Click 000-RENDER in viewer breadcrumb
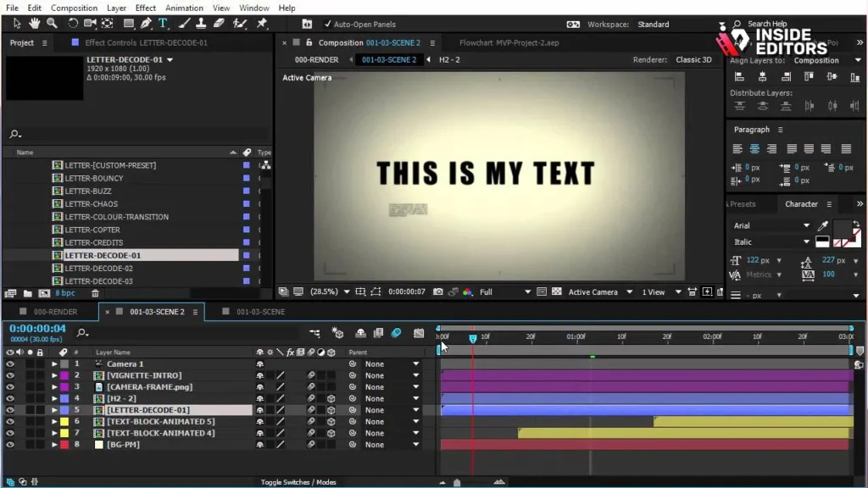 pyautogui.click(x=316, y=60)
